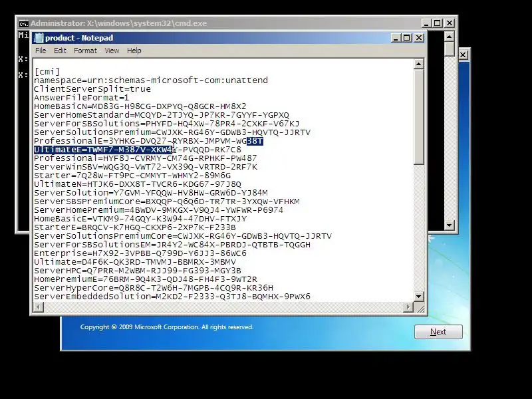
Task: Open the Edit menu in Notepad
Action: click(x=60, y=51)
